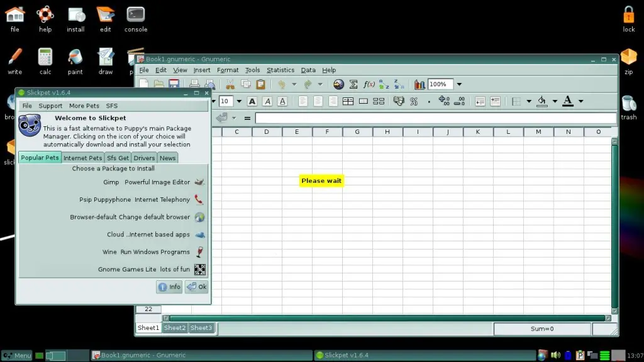Apply the cell background fill color
644x362 pixels.
(x=541, y=101)
